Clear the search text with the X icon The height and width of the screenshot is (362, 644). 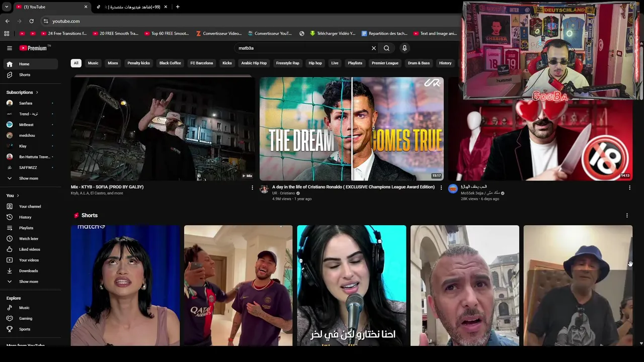pos(374,48)
